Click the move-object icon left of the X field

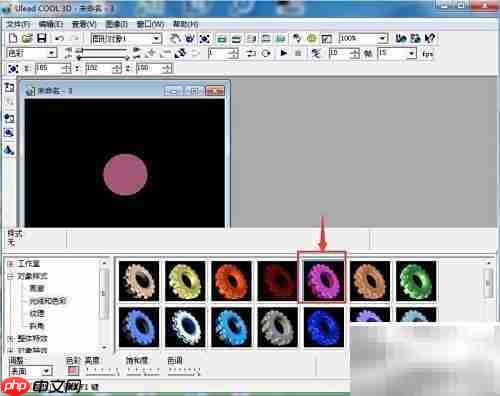click(x=13, y=68)
